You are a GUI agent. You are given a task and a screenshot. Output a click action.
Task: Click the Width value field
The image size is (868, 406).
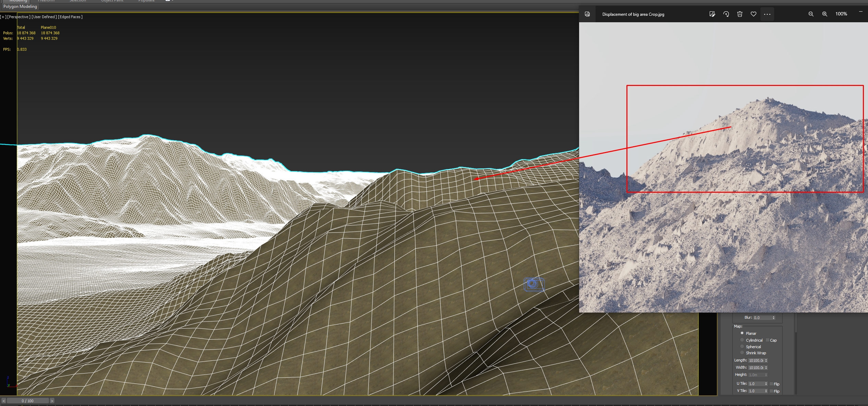click(x=756, y=368)
